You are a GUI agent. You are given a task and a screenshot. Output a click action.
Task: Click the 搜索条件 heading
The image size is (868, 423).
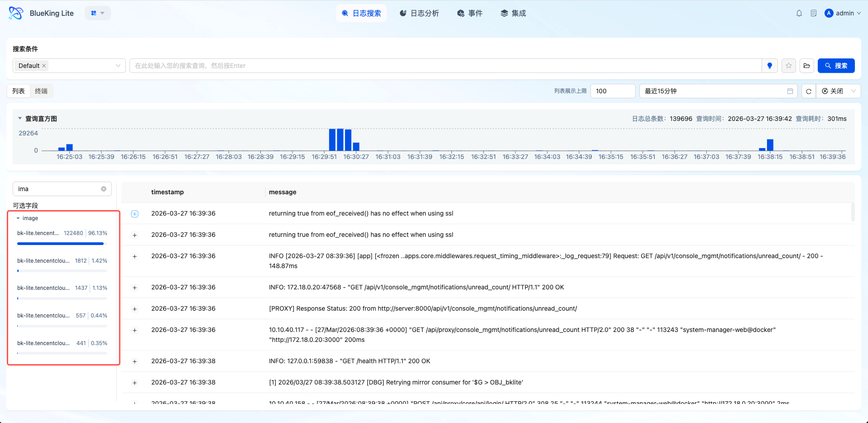(25, 49)
